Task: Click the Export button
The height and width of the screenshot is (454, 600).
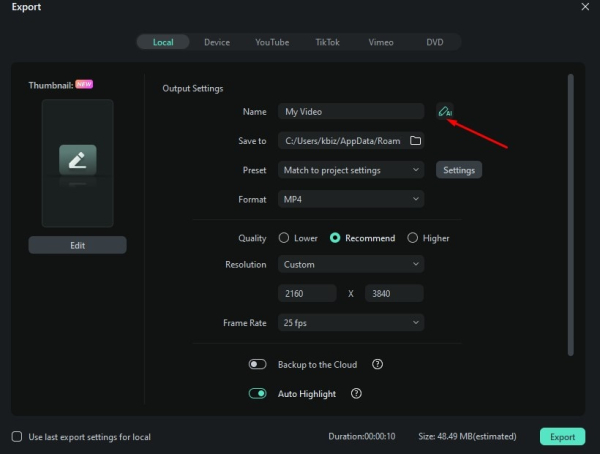Action: point(562,437)
